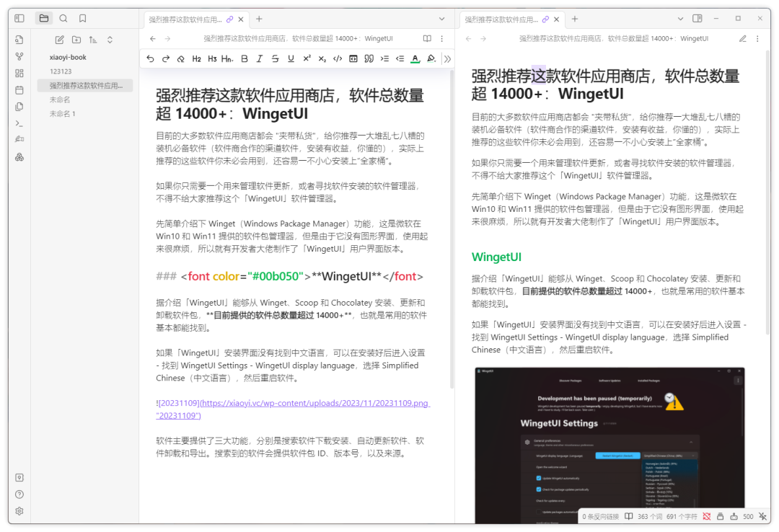The width and height of the screenshot is (779, 532).
Task: Switch right pane to editing view
Action: tap(742, 38)
